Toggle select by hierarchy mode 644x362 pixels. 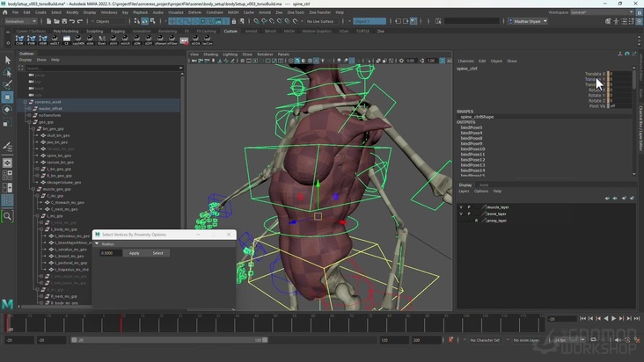point(137,21)
